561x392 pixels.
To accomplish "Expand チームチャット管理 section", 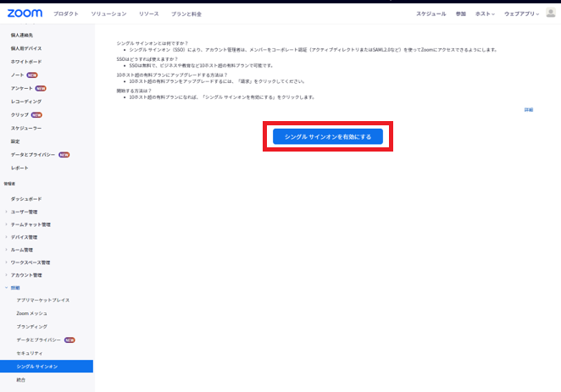I will point(30,224).
